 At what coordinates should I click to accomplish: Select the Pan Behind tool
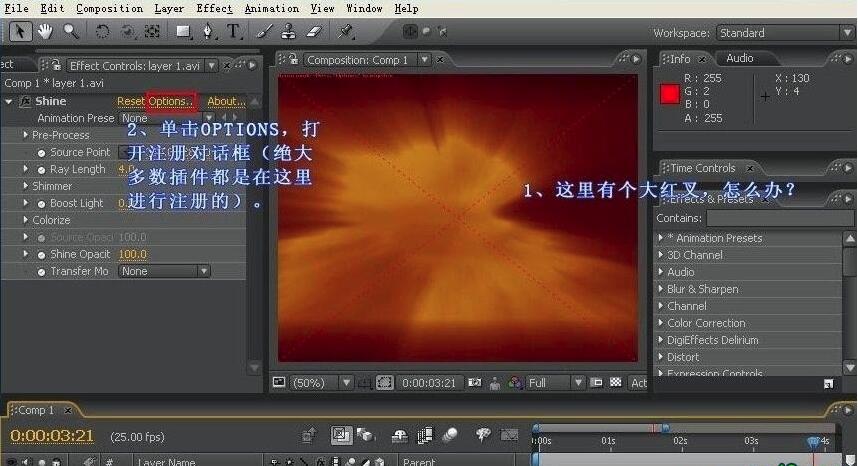152,31
